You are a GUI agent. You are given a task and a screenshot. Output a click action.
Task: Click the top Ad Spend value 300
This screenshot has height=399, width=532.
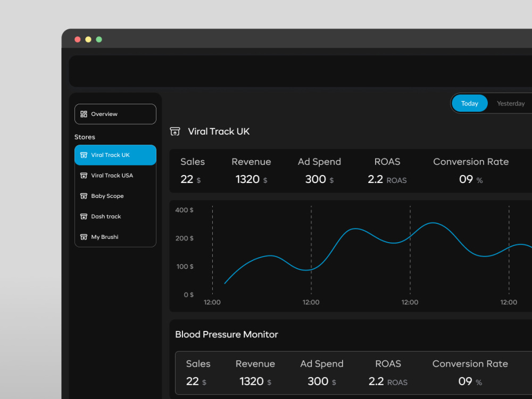click(315, 179)
